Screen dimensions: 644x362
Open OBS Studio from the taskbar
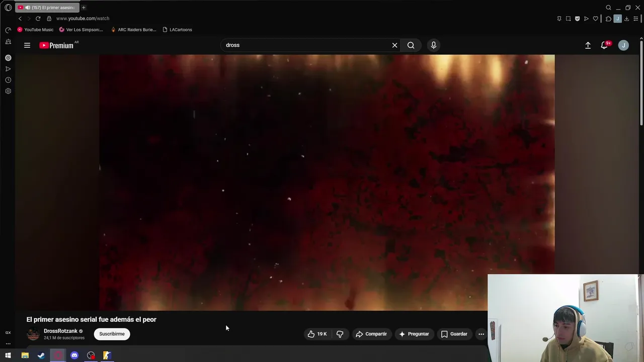pyautogui.click(x=91, y=355)
